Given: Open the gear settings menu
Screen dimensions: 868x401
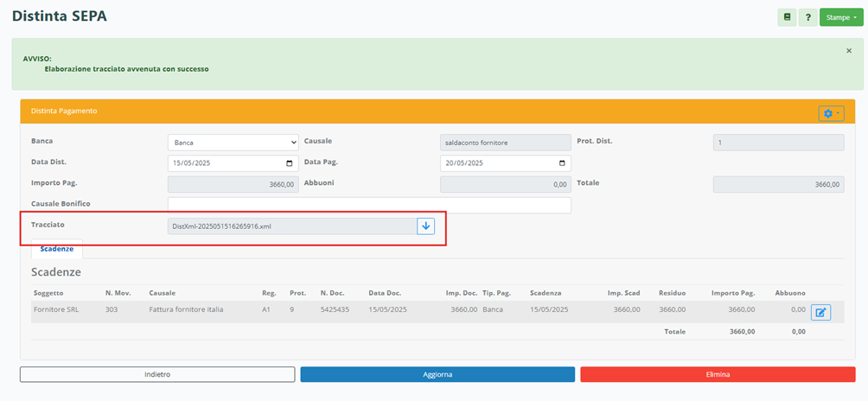Looking at the screenshot, I should pyautogui.click(x=831, y=113).
